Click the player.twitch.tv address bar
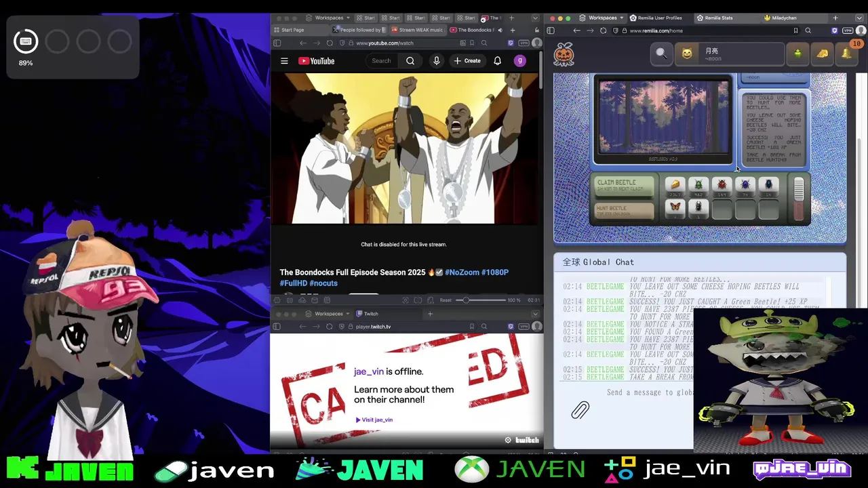Viewport: 868px width, 488px height. click(407, 327)
